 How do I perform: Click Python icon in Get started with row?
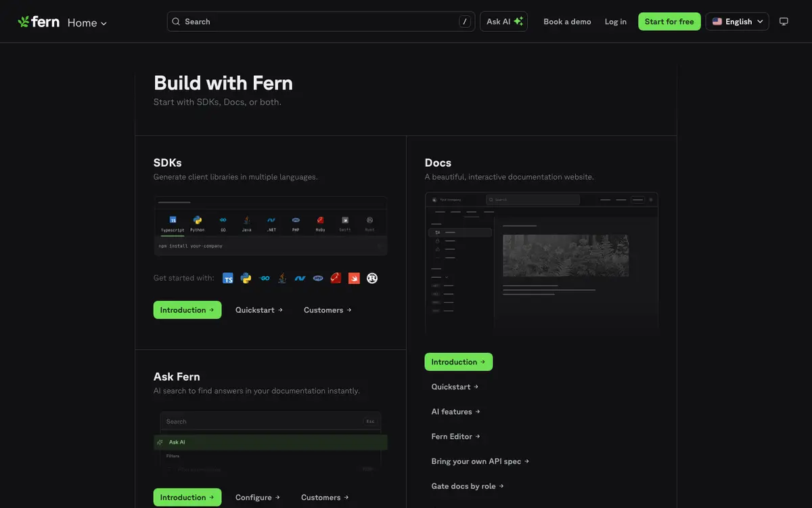click(x=246, y=278)
